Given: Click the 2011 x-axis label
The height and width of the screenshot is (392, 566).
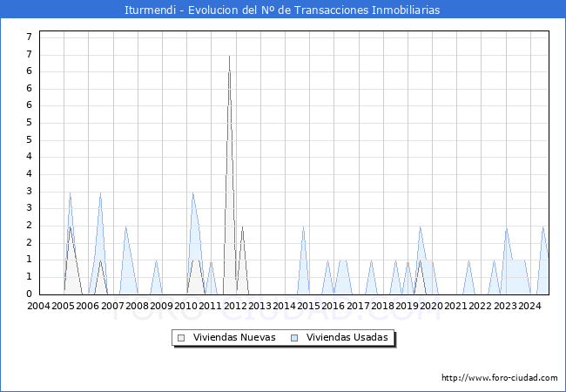Looking at the screenshot, I should click(210, 306).
